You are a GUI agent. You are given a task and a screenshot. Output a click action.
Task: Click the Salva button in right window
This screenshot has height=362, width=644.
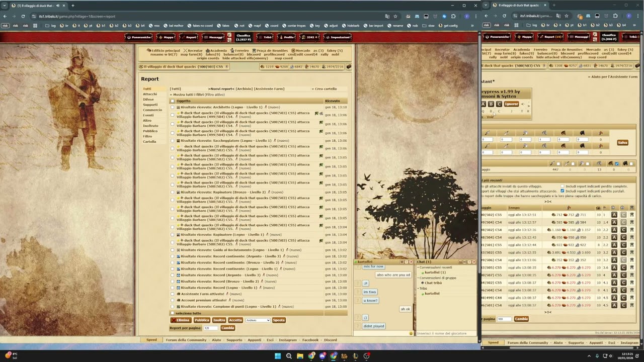pyautogui.click(x=622, y=143)
